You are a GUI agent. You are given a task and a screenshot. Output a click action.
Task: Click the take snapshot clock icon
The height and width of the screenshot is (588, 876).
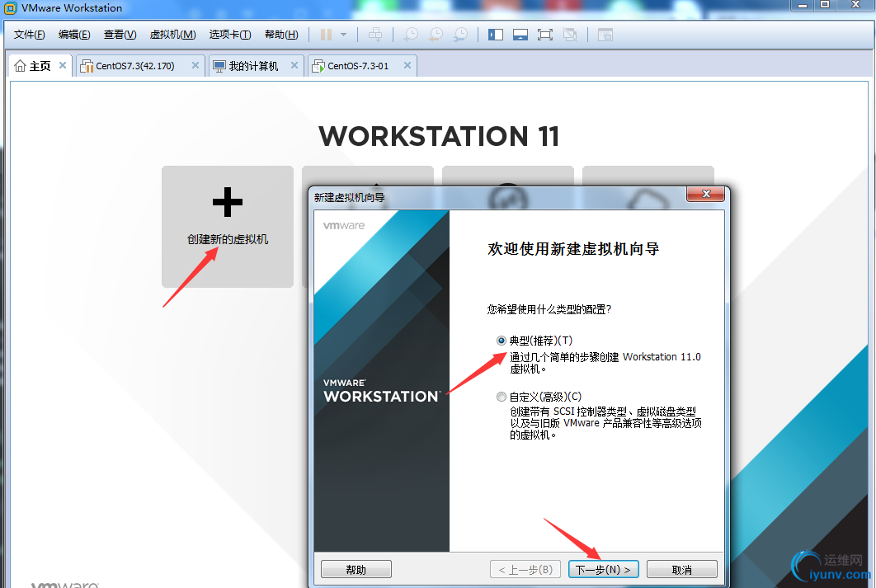coord(411,35)
